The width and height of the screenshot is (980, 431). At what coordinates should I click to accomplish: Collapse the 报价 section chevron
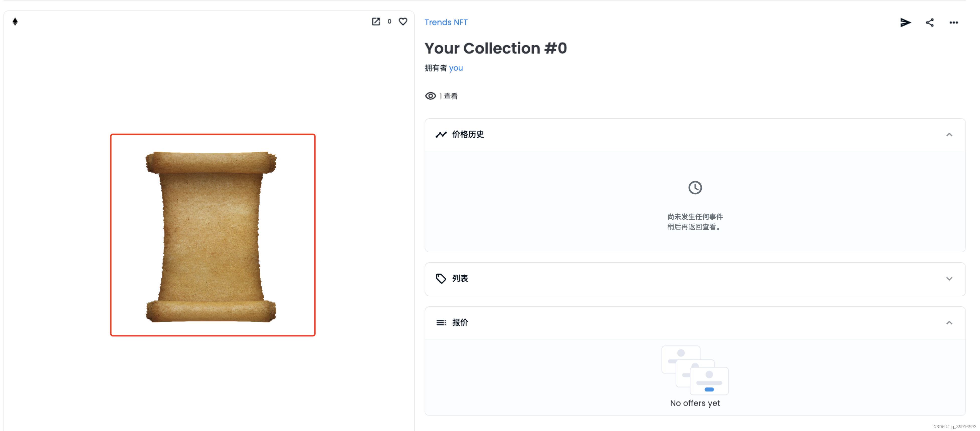pyautogui.click(x=949, y=323)
